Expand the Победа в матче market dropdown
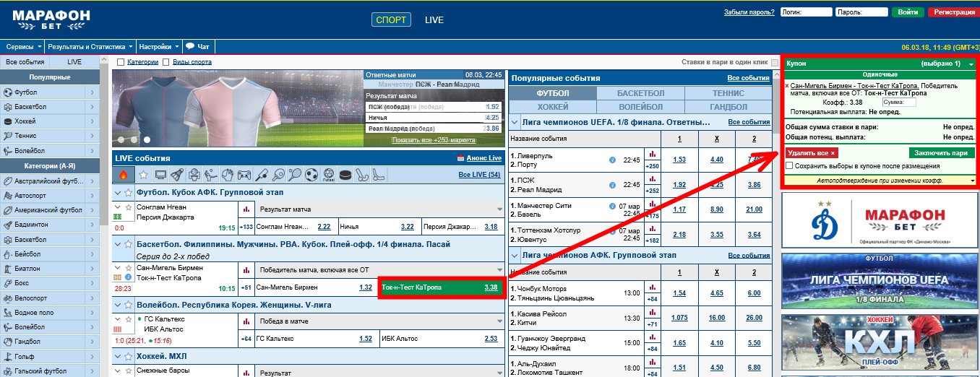This screenshot has height=377, width=980. pyautogui.click(x=379, y=320)
